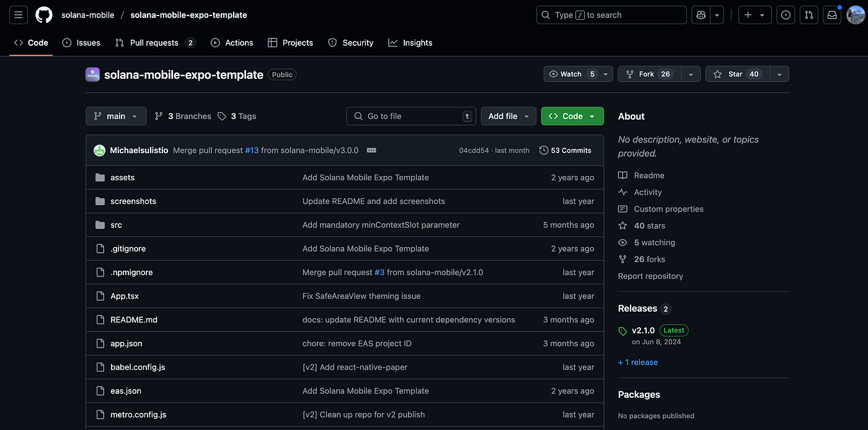Open 'Fix SafeAreaView theming issue' commit
Image resolution: width=868 pixels, height=430 pixels.
[361, 296]
